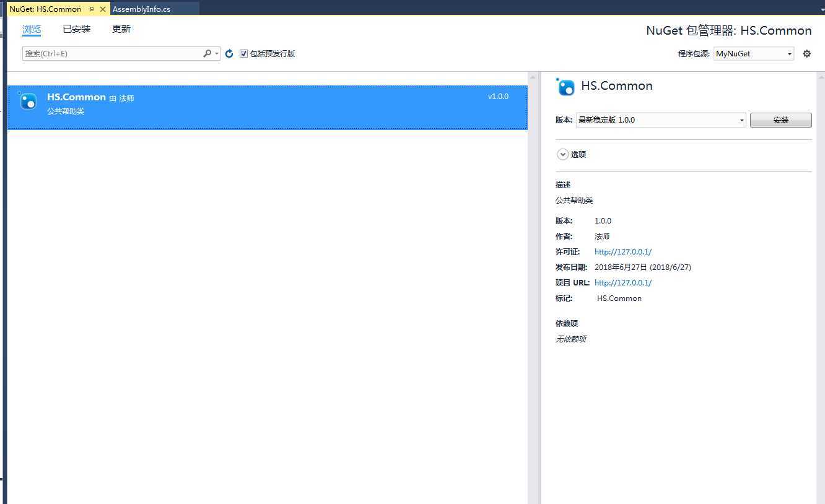This screenshot has height=504, width=825.
Task: Click the 安装 button
Action: (780, 120)
